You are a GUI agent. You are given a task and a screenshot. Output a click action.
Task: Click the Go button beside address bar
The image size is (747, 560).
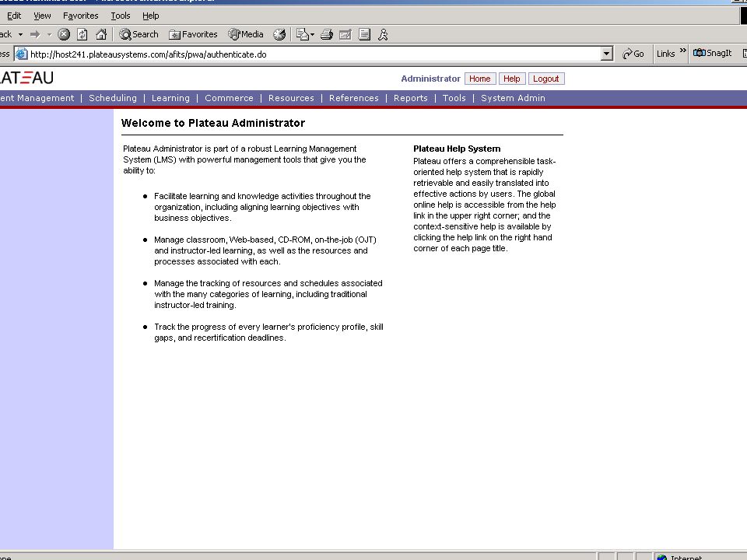tap(633, 54)
